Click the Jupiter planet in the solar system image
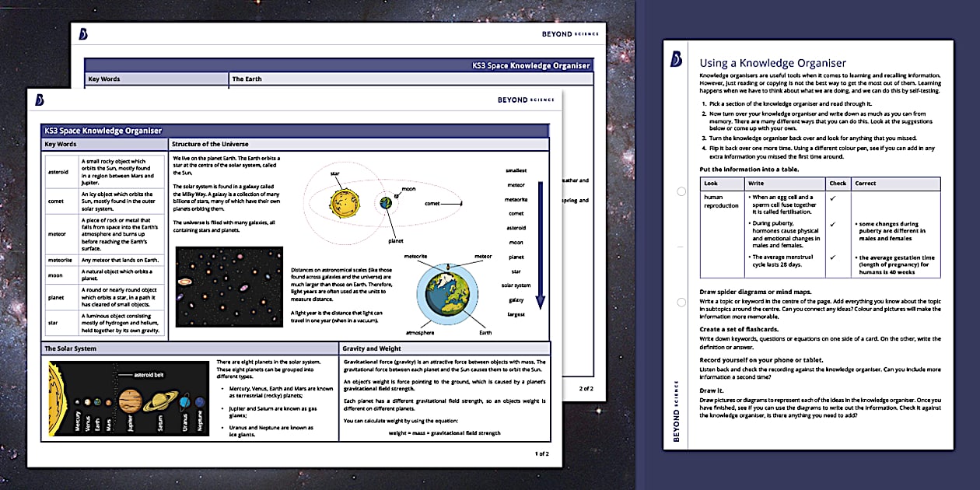The image size is (980, 490). click(129, 401)
